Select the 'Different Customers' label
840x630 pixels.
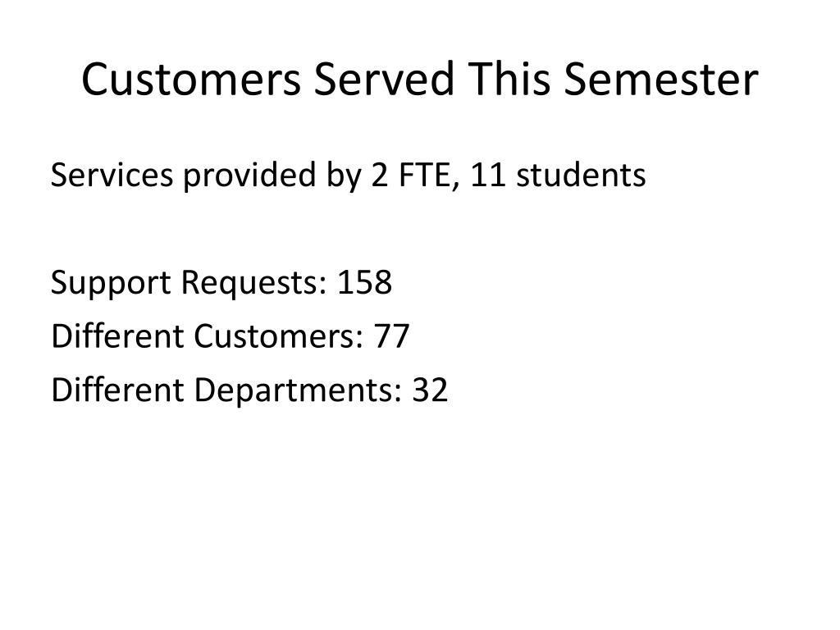coord(208,336)
